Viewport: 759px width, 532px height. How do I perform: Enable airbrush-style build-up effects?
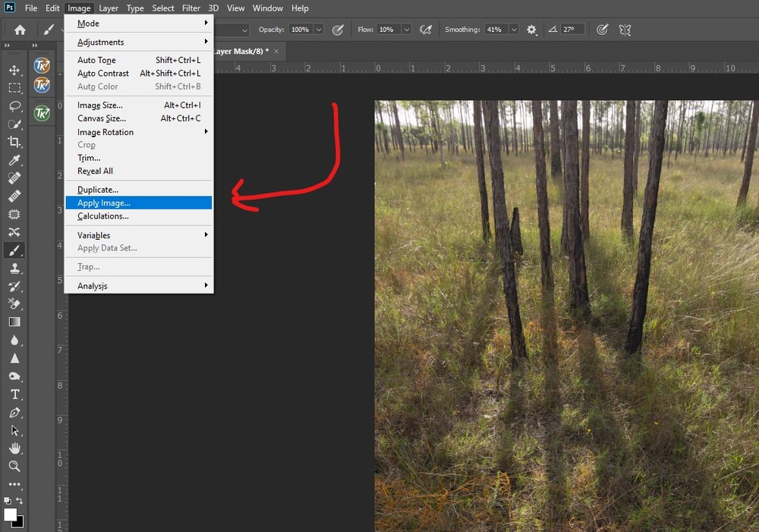click(x=427, y=30)
